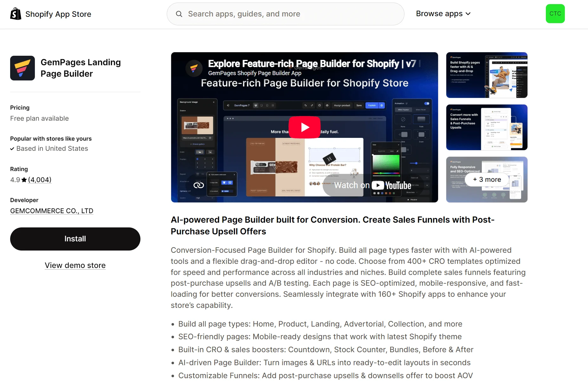The height and width of the screenshot is (388, 588).
Task: Click the checkmark beside Based in United States
Action: point(12,149)
